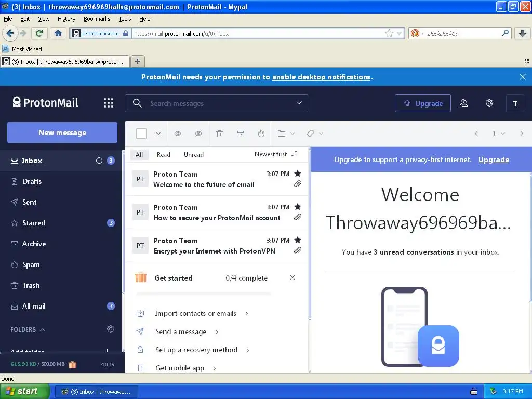Open the Sent folder
This screenshot has width=532, height=399.
[x=61, y=202]
